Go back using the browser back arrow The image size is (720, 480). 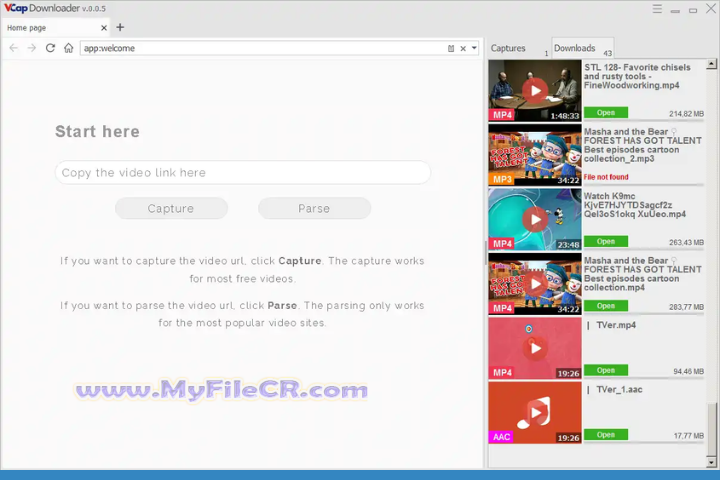[13, 48]
